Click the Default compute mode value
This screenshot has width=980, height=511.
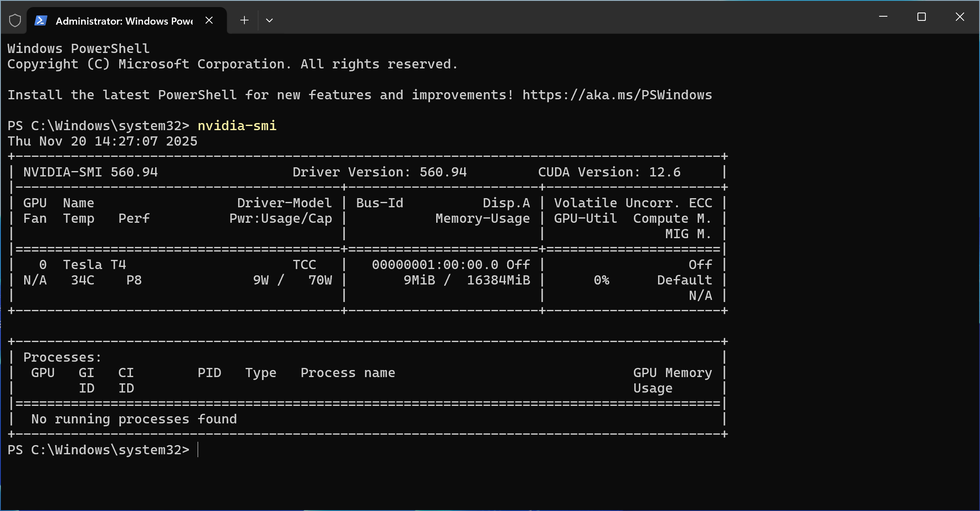point(684,280)
